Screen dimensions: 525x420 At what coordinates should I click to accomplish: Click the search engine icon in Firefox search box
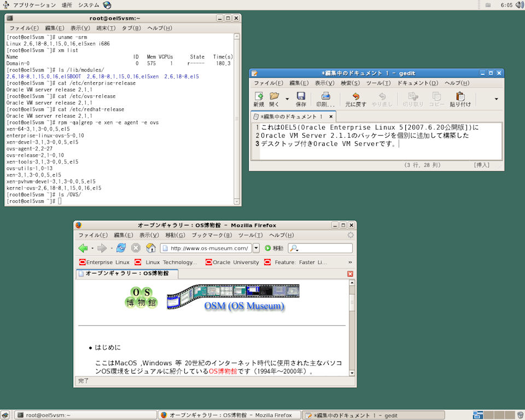[294, 248]
